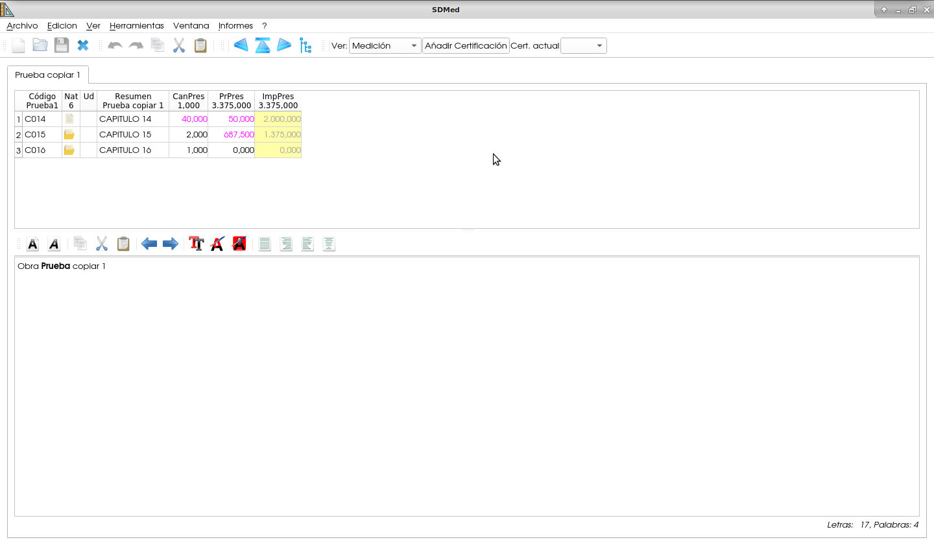Open the Edicion menu
934x560 pixels.
point(62,26)
